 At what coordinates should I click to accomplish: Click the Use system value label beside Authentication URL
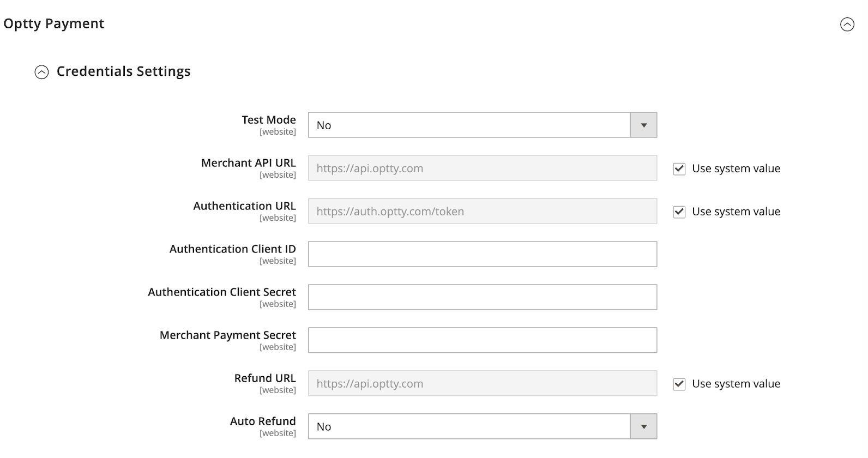(x=736, y=212)
